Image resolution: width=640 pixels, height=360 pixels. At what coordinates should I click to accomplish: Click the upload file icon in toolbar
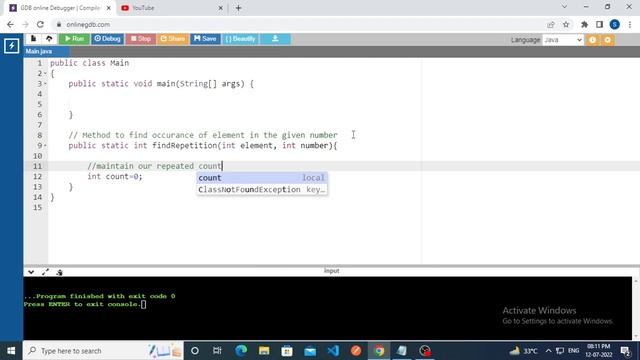[49, 39]
